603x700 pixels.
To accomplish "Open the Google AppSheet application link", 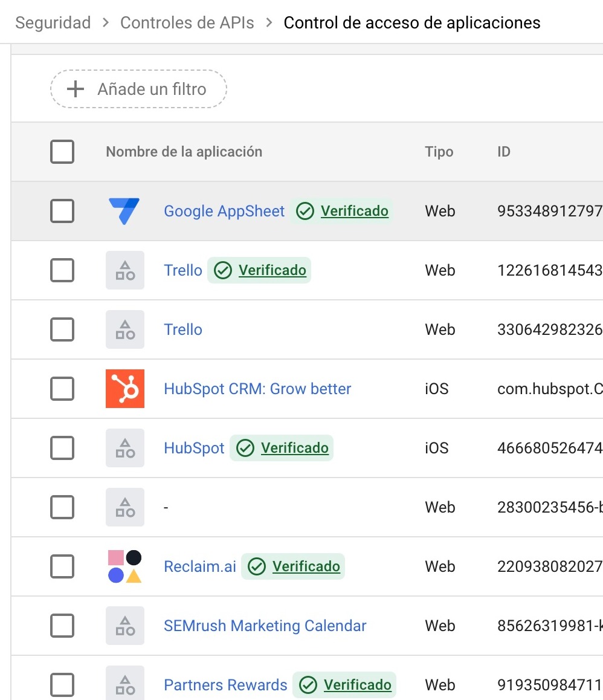I will [x=224, y=211].
